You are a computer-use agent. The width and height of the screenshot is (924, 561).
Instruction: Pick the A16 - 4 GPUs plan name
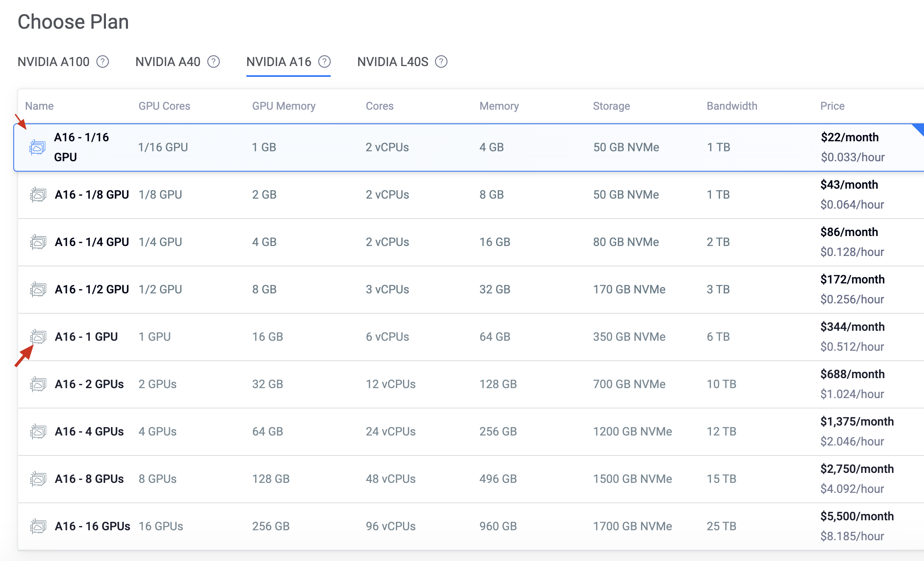89,431
